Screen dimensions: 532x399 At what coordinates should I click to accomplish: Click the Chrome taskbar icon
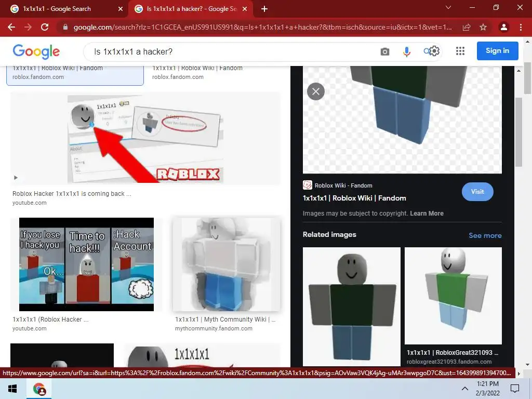pyautogui.click(x=39, y=389)
